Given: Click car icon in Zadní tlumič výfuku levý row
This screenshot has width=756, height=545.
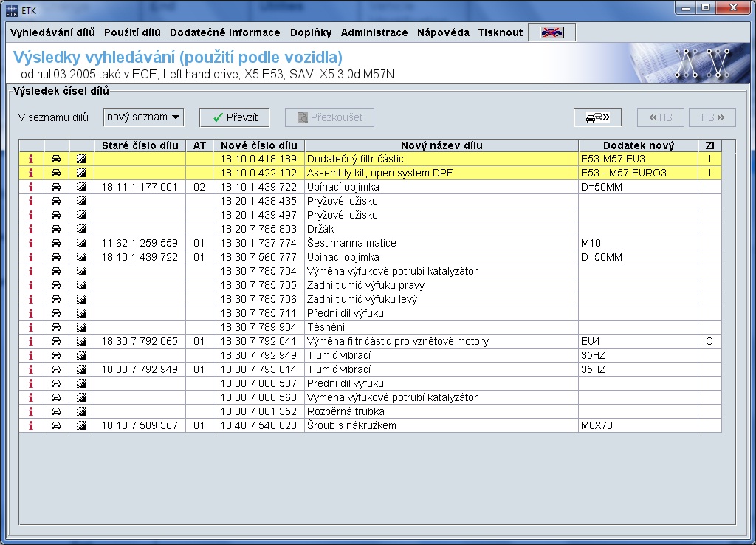Looking at the screenshot, I should (x=56, y=299).
